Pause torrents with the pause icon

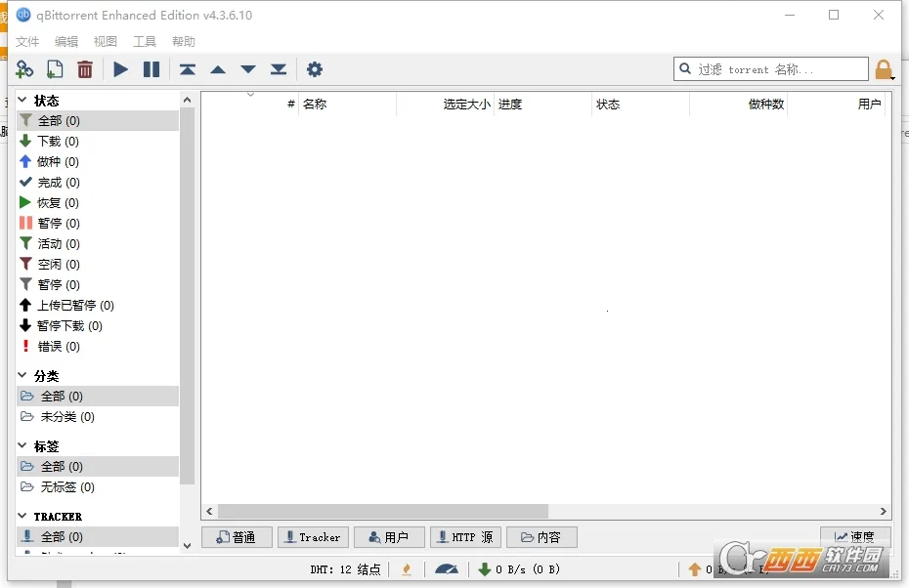pos(150,68)
